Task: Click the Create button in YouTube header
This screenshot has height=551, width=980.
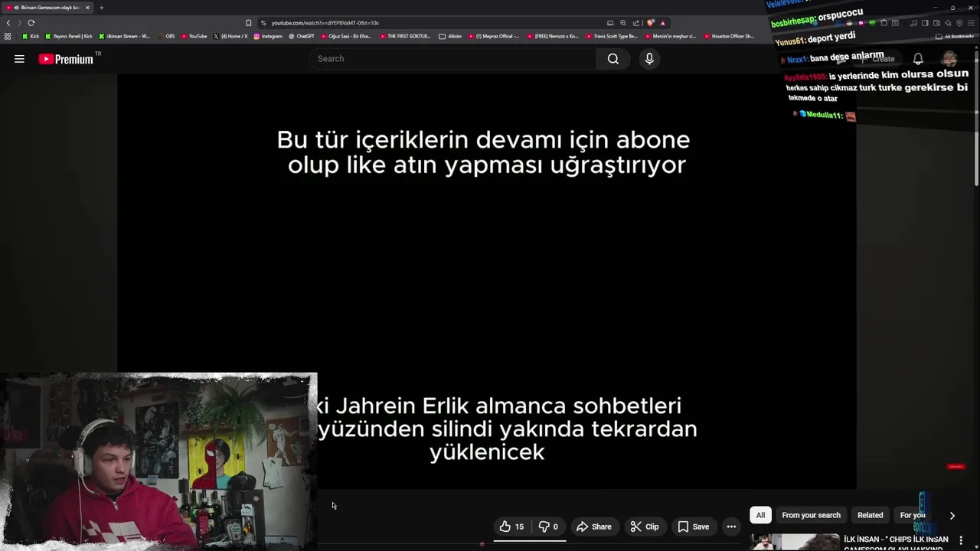Action: coord(877,59)
